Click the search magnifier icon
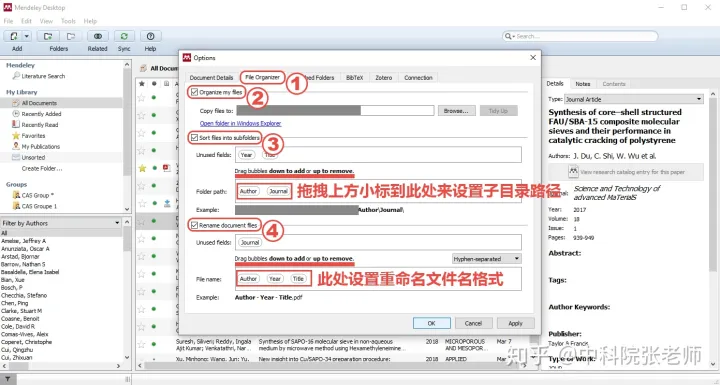Screen dimensions: 720x385 (x=508, y=36)
